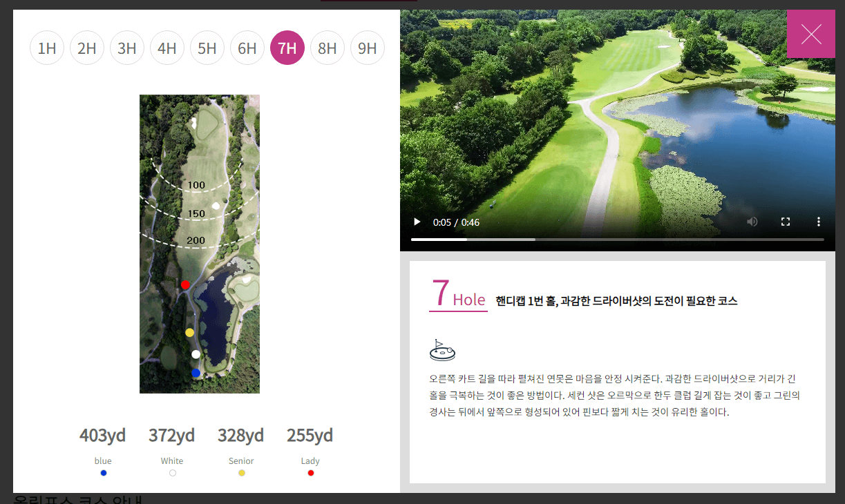The image size is (845, 504).
Task: Click the red dot under the Lady label
Action: [x=310, y=472]
